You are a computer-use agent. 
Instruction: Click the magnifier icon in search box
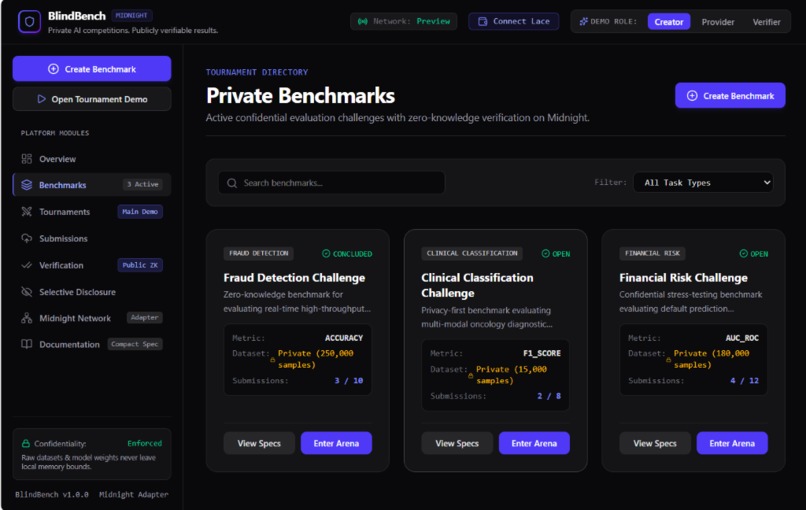coord(232,183)
